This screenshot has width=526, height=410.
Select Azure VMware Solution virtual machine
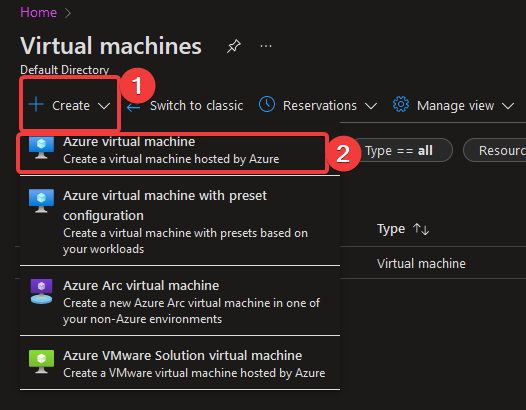[x=180, y=363]
